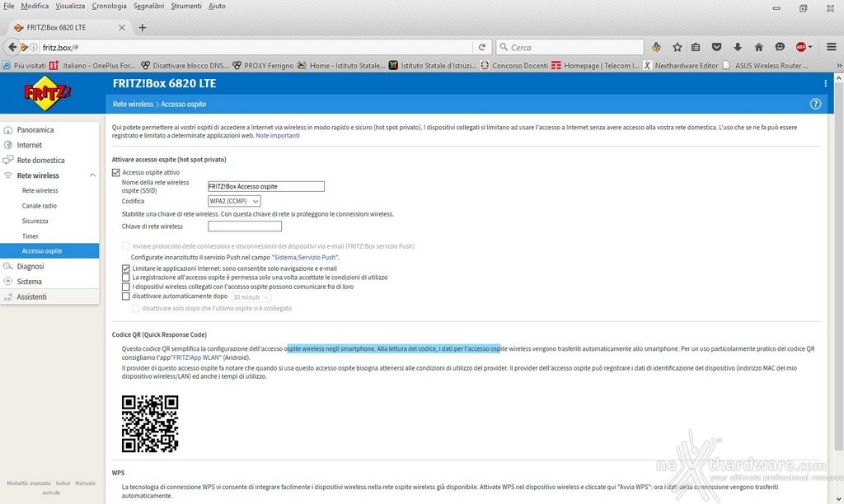
Task: Close the FRITZ!Box 6820 LTE tab
Action: click(122, 27)
